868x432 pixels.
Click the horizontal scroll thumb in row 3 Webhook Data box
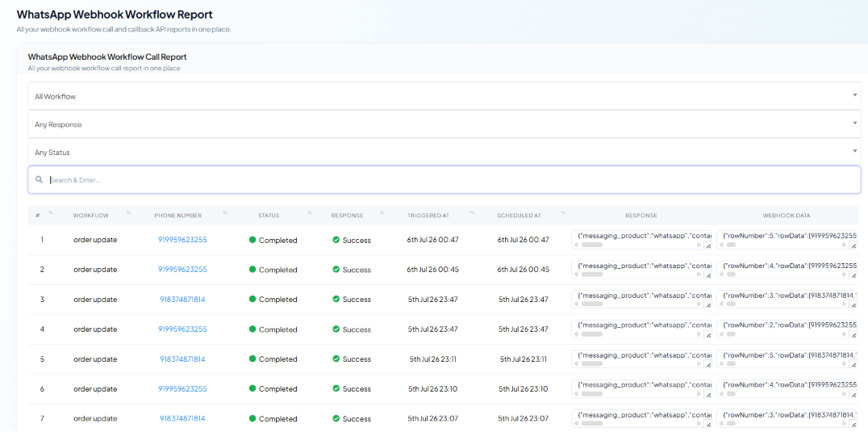point(731,304)
